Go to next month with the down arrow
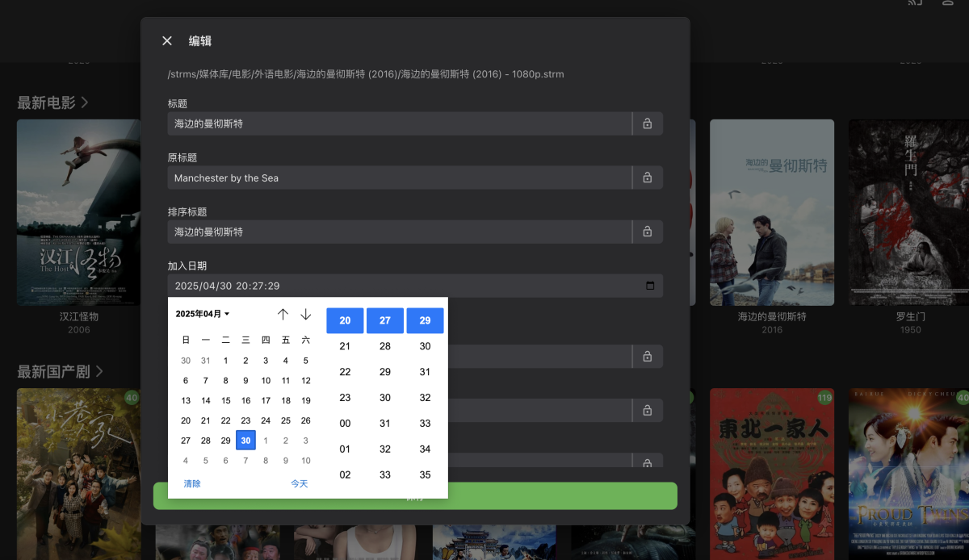The width and height of the screenshot is (969, 560). click(x=306, y=314)
